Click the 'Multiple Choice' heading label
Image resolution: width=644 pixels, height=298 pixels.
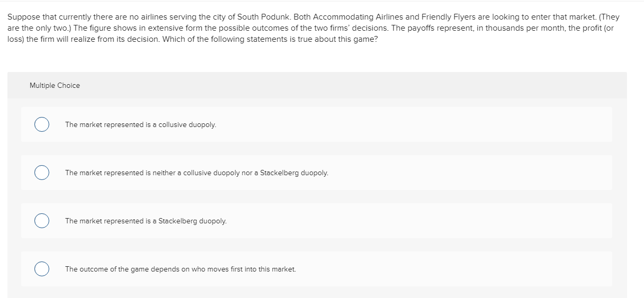tap(55, 85)
